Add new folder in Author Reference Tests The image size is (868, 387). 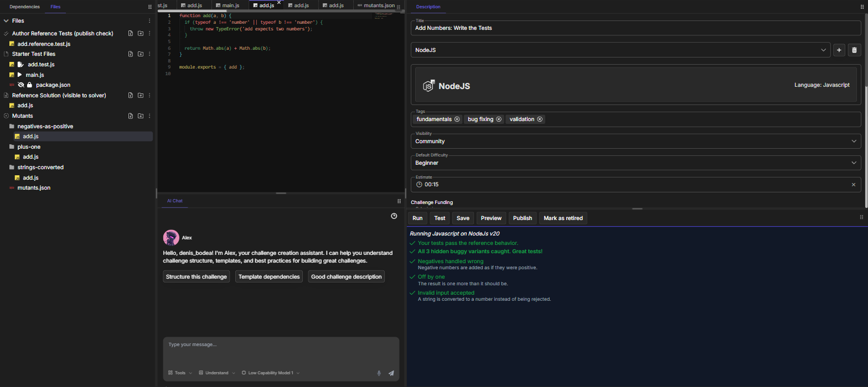(x=141, y=34)
